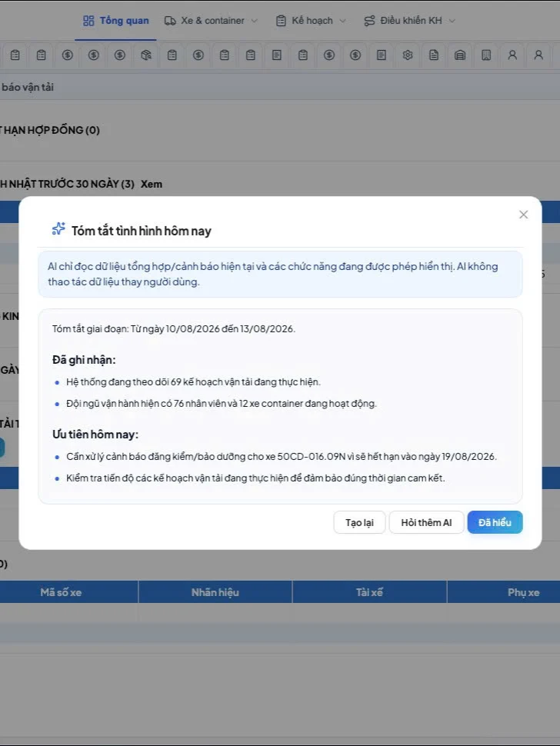
Task: Click the 'báo vận tải' heading text
Action: 27,87
